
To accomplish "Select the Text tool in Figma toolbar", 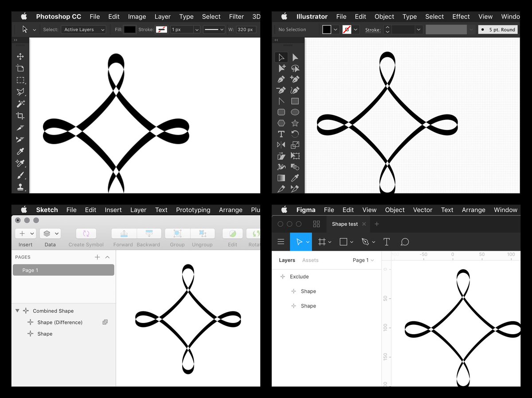I will (386, 242).
